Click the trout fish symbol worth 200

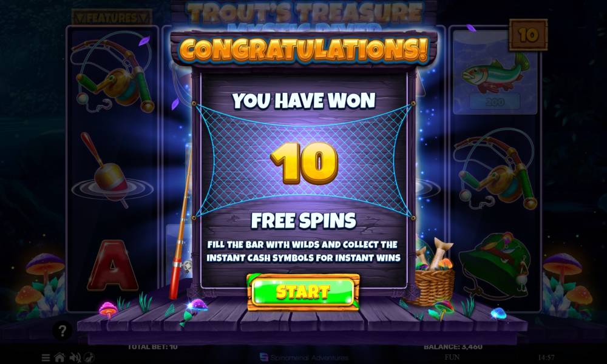click(495, 73)
